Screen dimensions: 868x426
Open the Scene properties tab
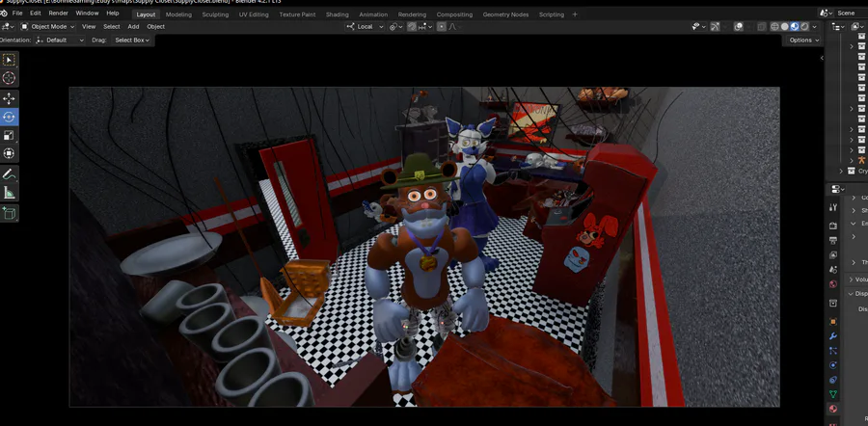pyautogui.click(x=833, y=270)
